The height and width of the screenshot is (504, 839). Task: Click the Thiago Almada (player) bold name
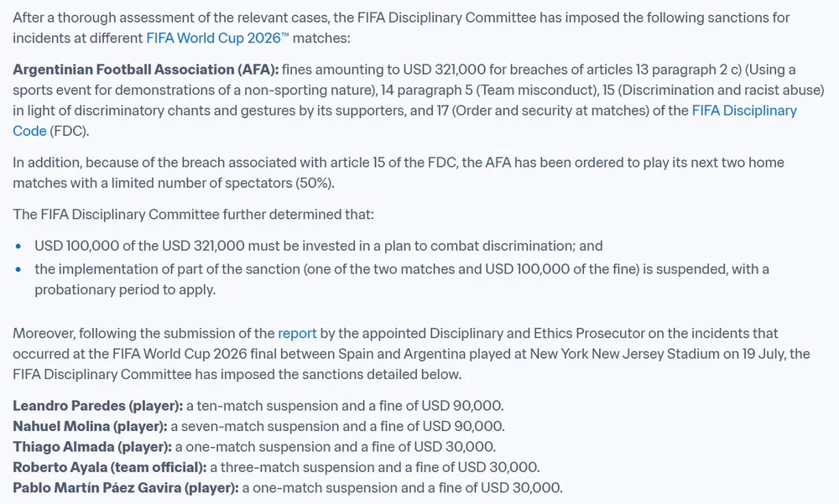click(x=92, y=447)
